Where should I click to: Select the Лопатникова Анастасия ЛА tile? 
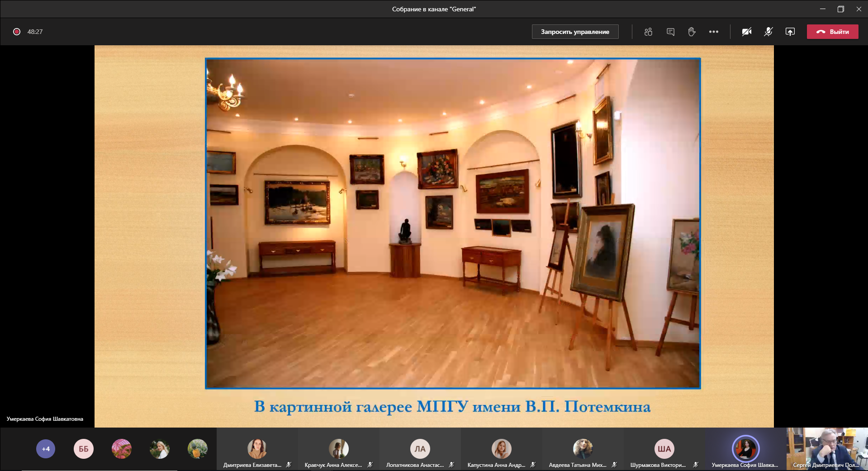pyautogui.click(x=420, y=449)
